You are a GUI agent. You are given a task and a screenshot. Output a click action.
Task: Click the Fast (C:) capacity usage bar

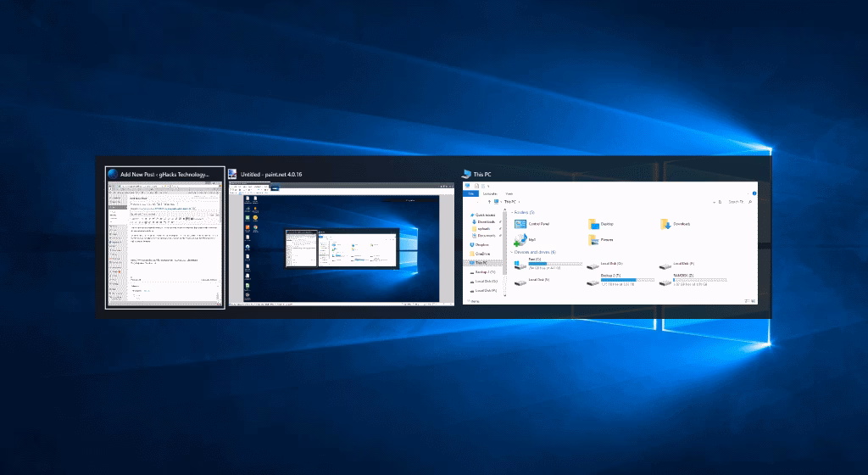[x=555, y=264]
